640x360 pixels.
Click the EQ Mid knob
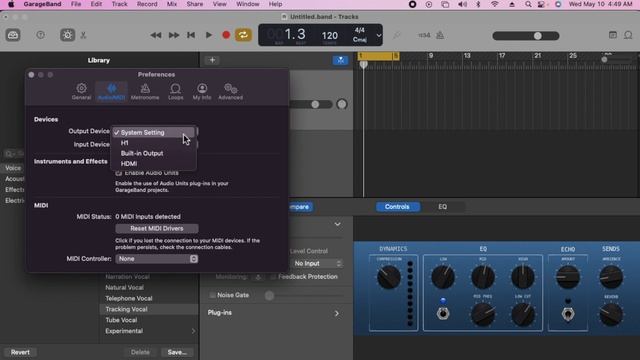click(x=483, y=277)
